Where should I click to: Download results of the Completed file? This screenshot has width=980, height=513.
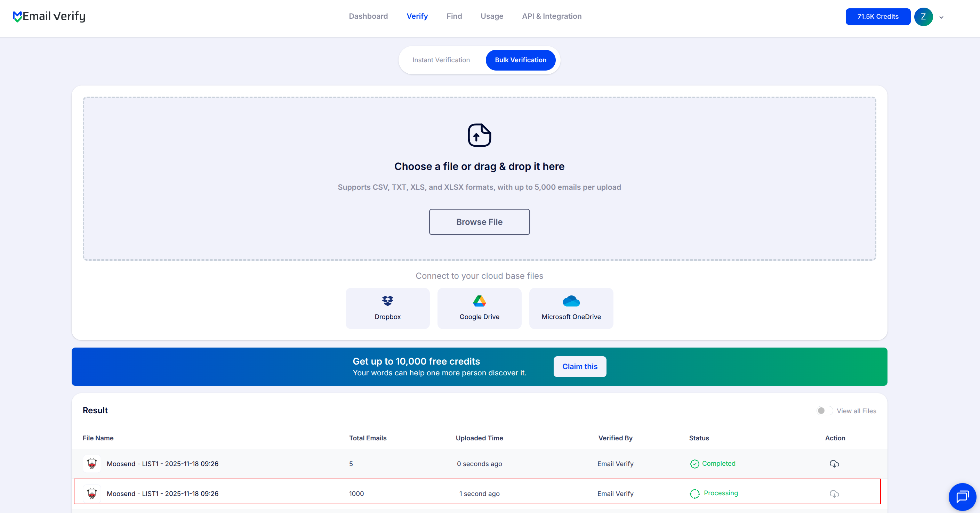coord(834,464)
